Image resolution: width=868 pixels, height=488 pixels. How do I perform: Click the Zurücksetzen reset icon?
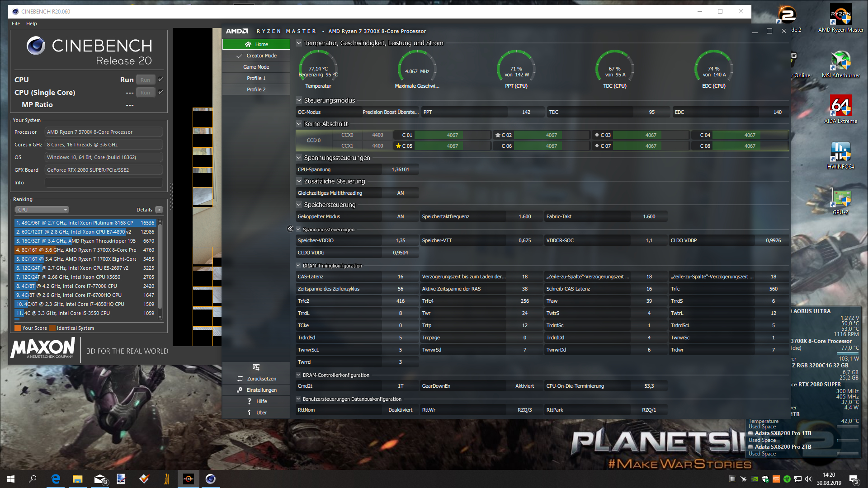click(240, 379)
